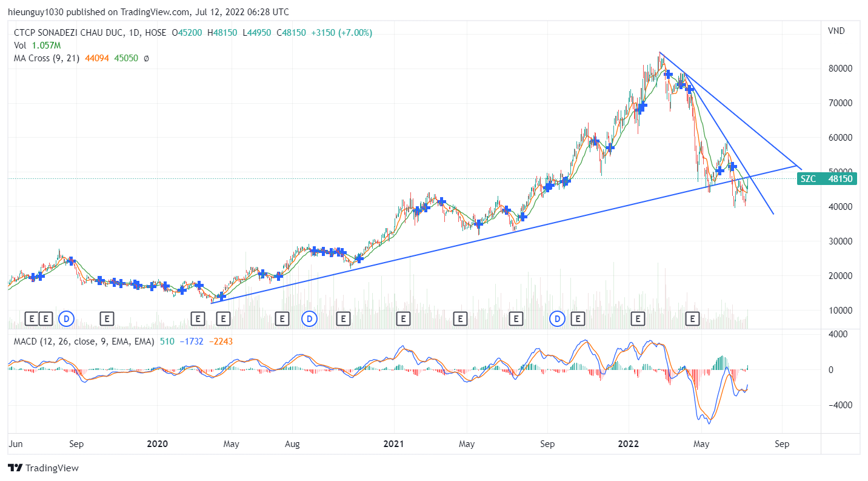
Task: Click the 30000 price axis label
Action: coord(841,241)
